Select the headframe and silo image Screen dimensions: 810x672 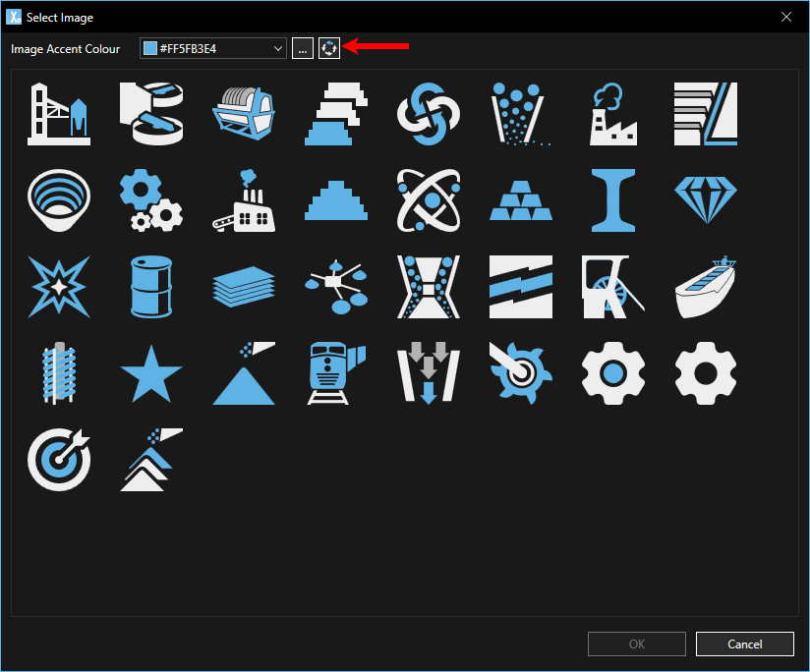[x=59, y=114]
